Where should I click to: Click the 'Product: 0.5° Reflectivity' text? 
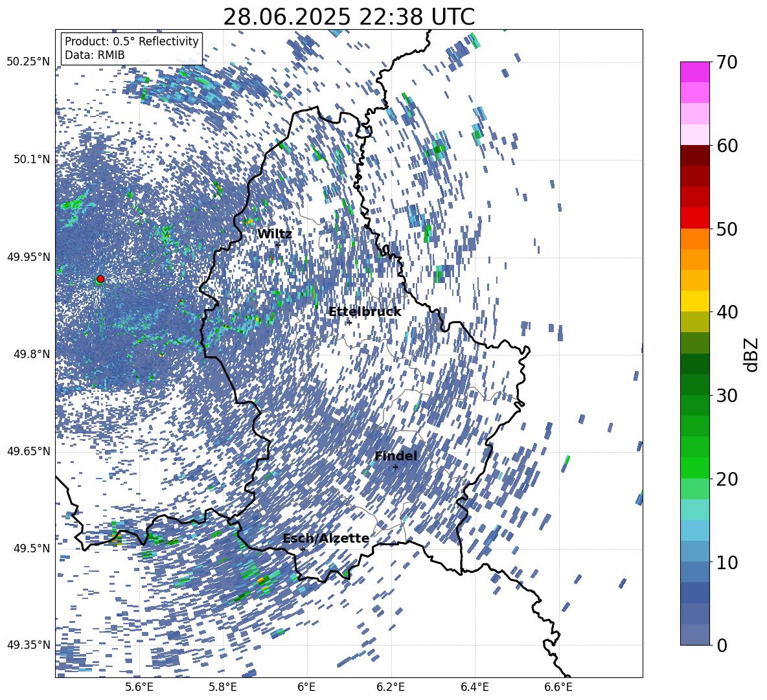click(x=132, y=41)
